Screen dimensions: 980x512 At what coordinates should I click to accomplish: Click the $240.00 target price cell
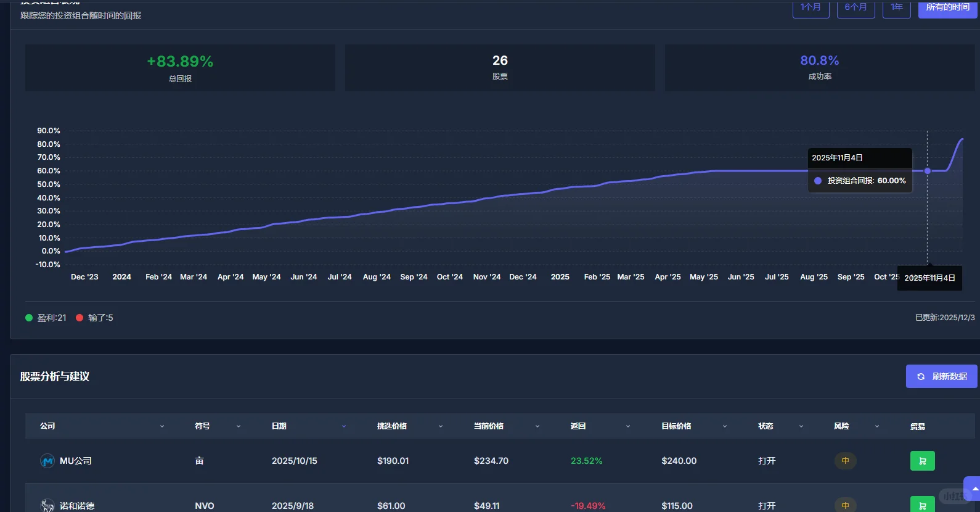pos(679,461)
